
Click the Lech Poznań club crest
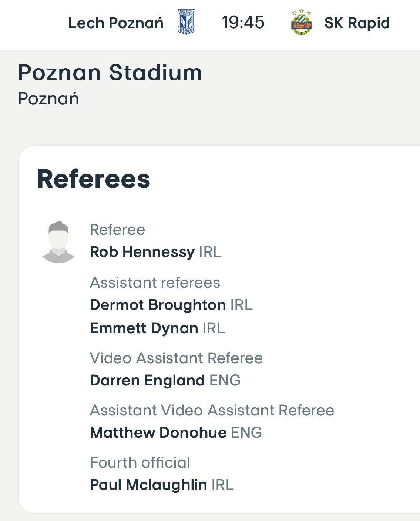186,22
